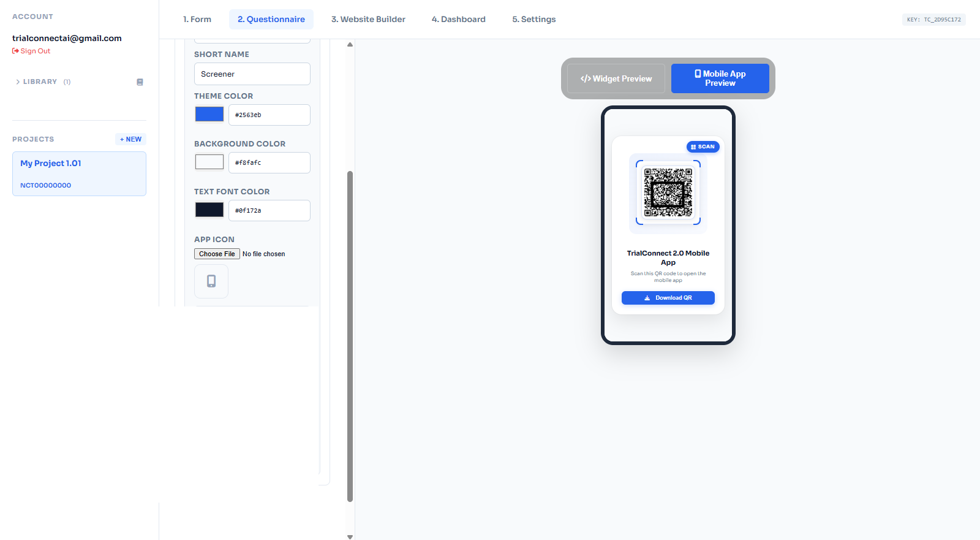Viewport: 980px width, 540px height.
Task: Open the 5. Settings tab
Action: tap(534, 20)
